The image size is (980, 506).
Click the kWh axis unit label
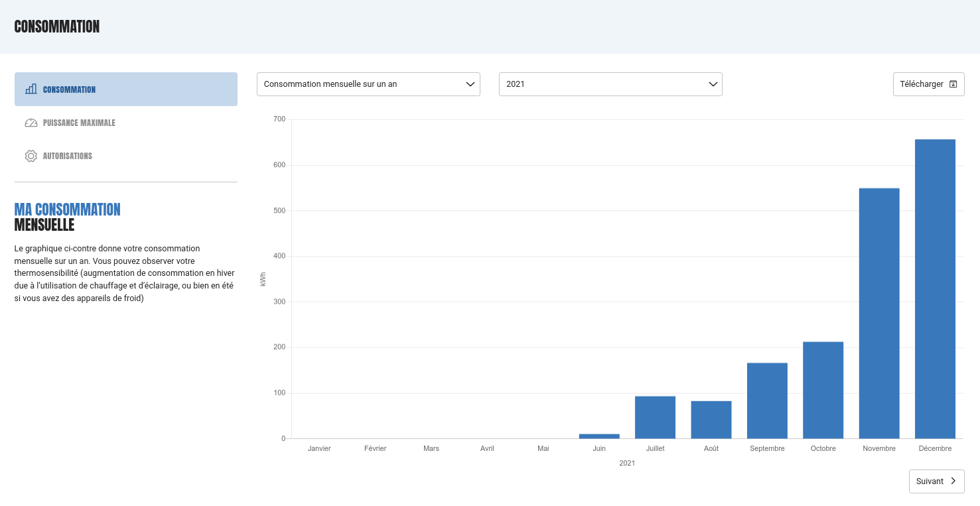click(x=263, y=279)
